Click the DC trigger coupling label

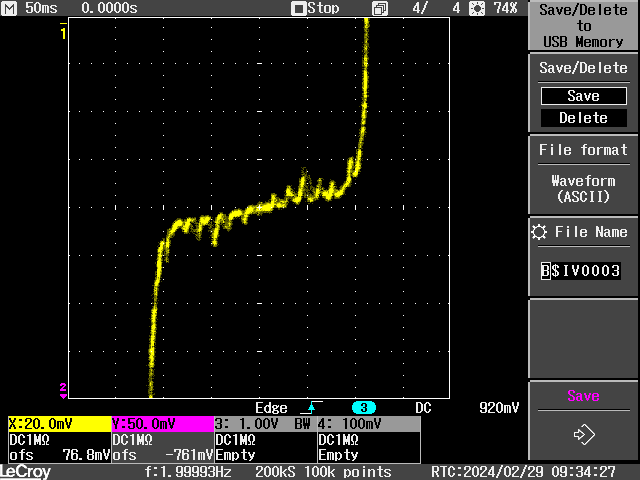[x=423, y=408]
